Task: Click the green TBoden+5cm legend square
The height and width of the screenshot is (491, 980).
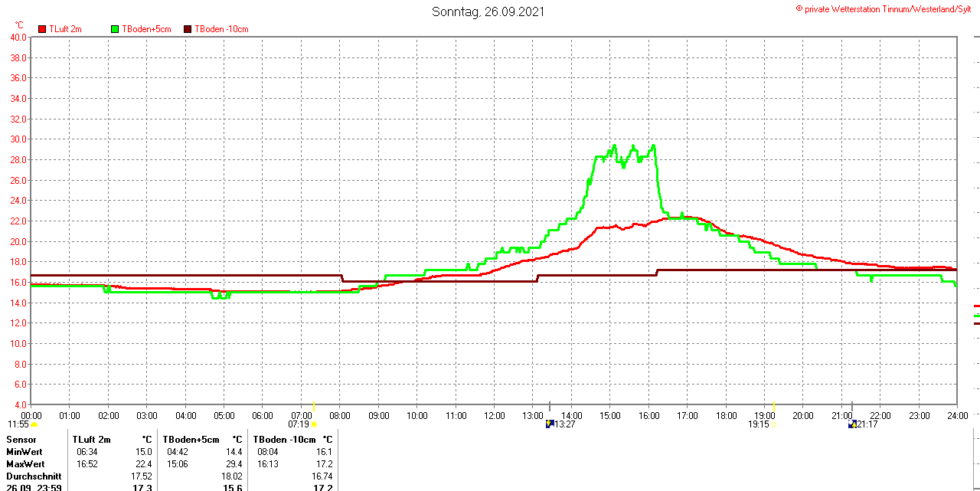Action: (115, 29)
